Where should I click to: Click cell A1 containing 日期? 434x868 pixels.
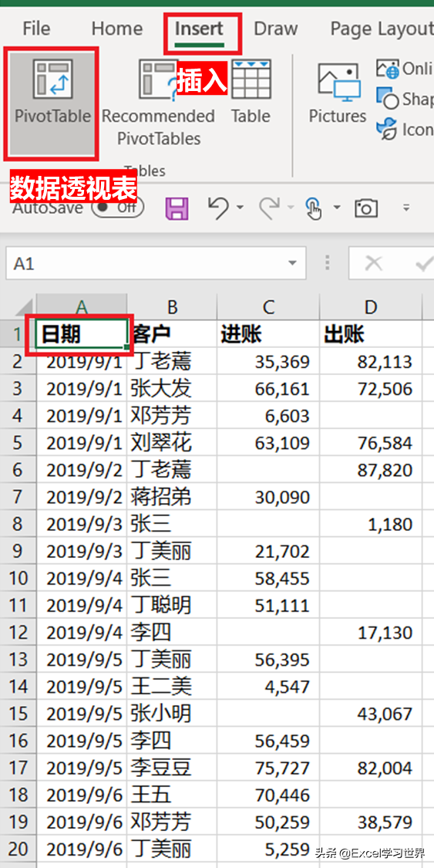click(x=82, y=334)
